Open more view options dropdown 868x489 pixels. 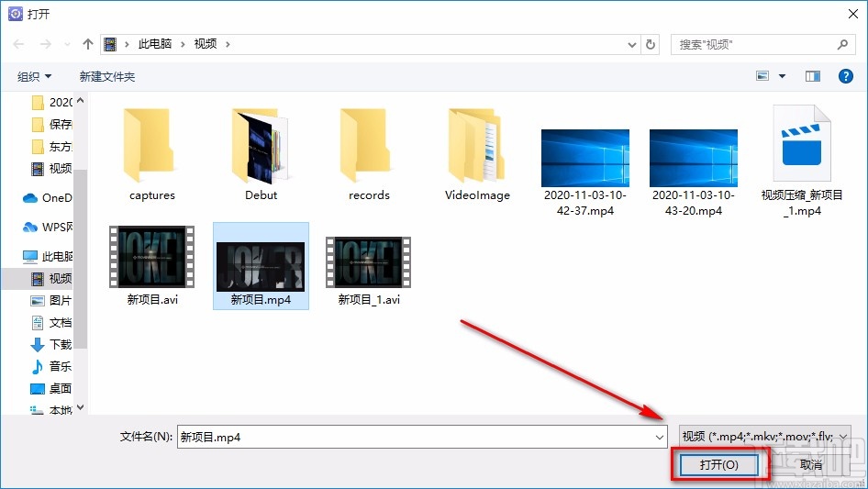[x=782, y=76]
